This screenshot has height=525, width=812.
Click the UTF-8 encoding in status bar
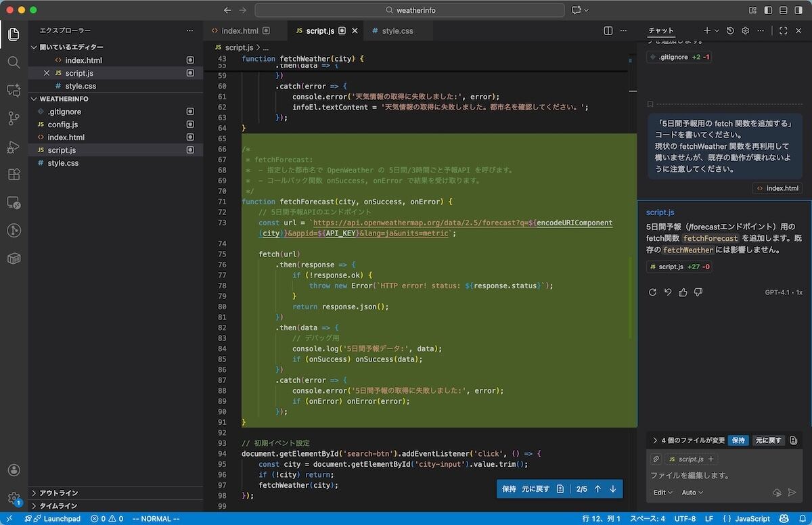(x=685, y=519)
